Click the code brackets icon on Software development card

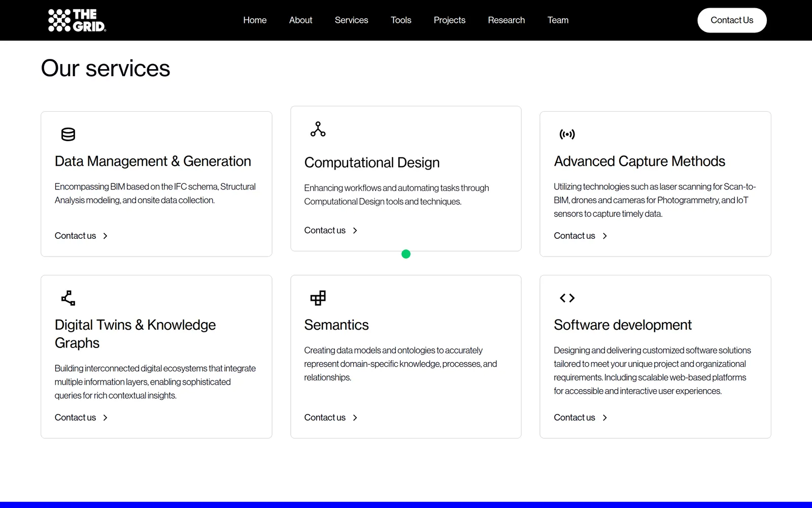567,298
